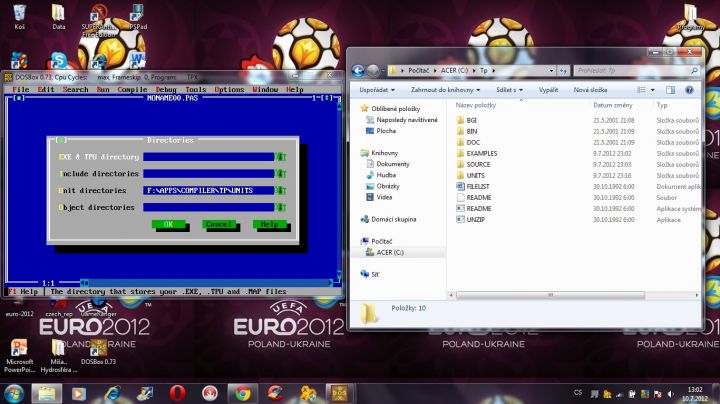
Task: Open Internet Explorer from the taskbar
Action: coord(112,394)
